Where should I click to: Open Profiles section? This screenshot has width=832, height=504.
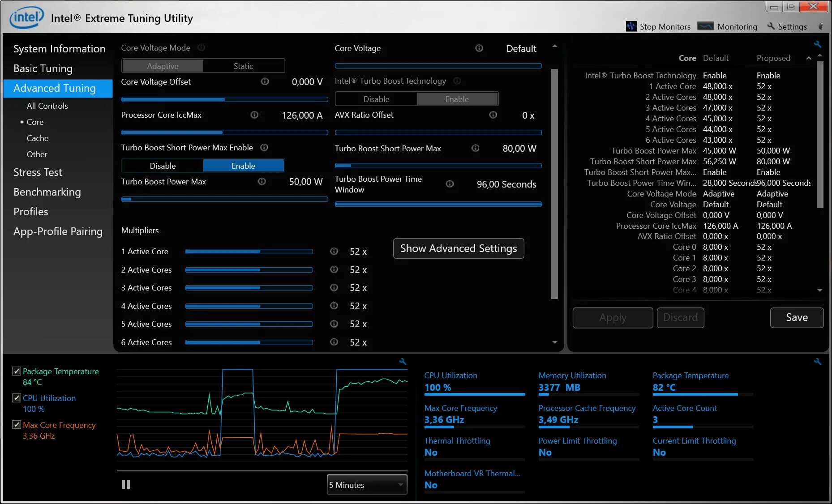click(30, 212)
